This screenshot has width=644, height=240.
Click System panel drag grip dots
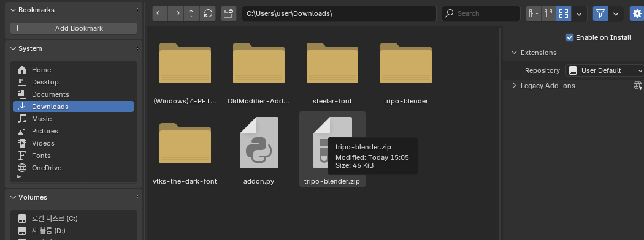pos(135,48)
